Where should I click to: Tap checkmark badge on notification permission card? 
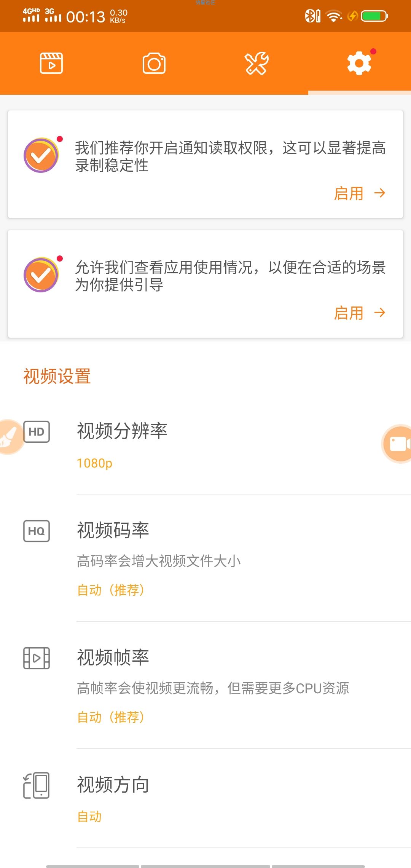point(41,155)
